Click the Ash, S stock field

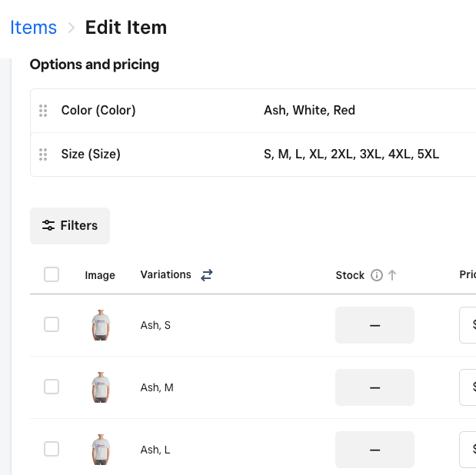click(374, 325)
